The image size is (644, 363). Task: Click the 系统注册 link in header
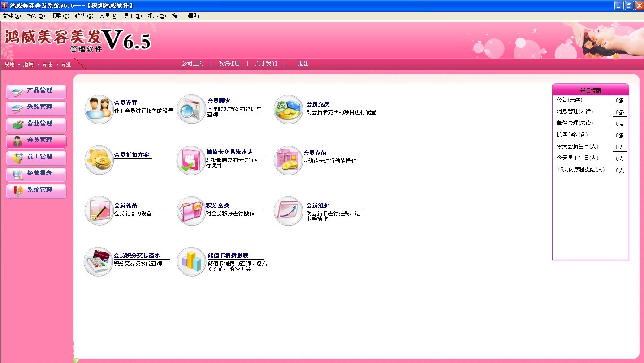click(229, 64)
